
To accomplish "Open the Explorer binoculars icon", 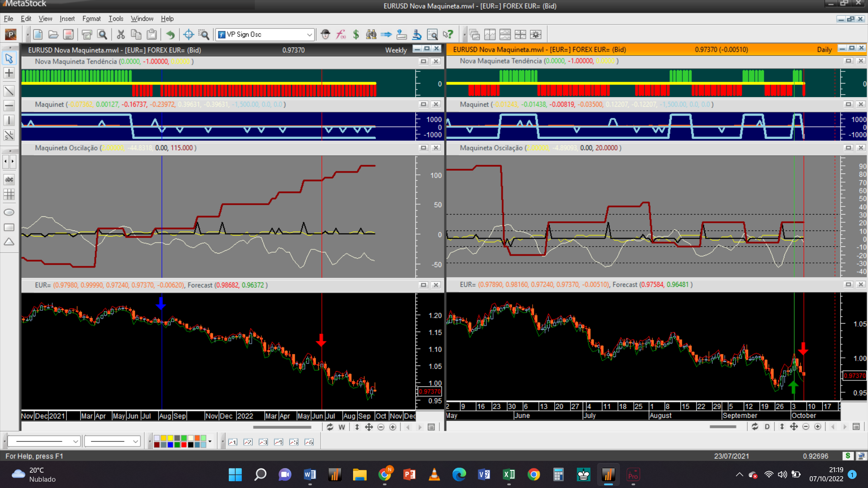I will coord(371,34).
